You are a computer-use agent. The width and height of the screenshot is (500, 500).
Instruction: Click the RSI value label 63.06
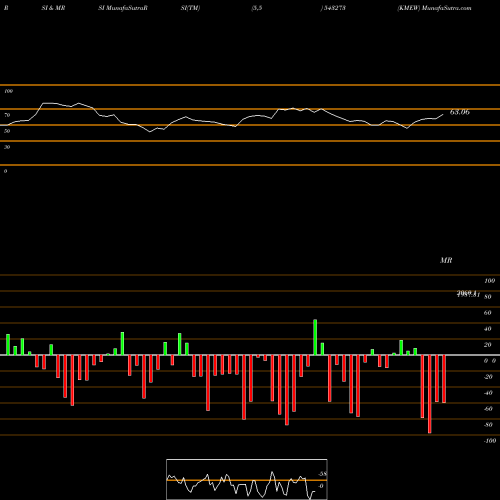(x=460, y=112)
